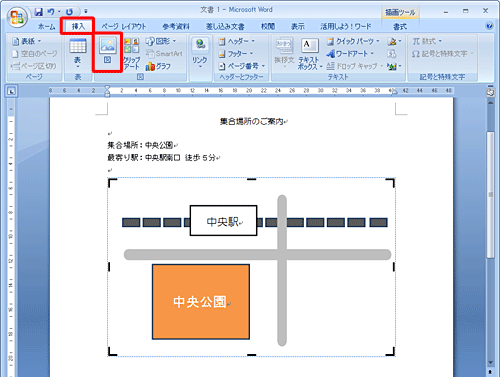
Task: Click the first line indent marker on ruler
Action: tap(107, 87)
